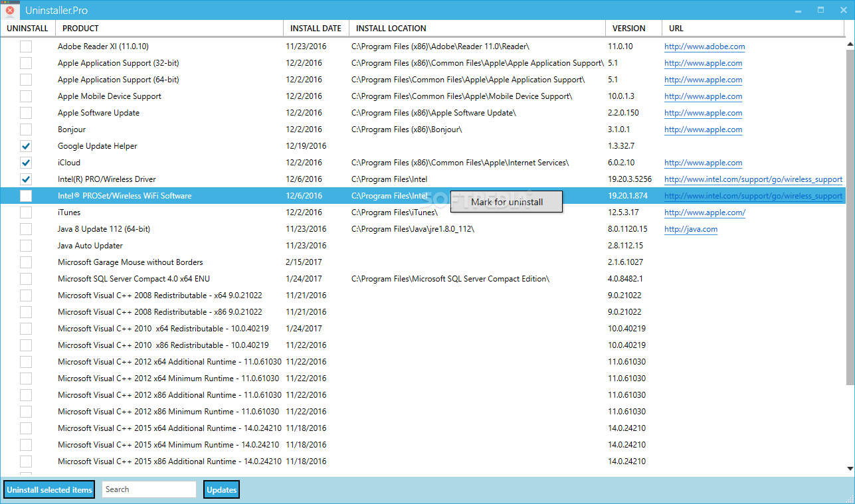
Task: Sort by the PRODUCT column header
Action: click(169, 29)
